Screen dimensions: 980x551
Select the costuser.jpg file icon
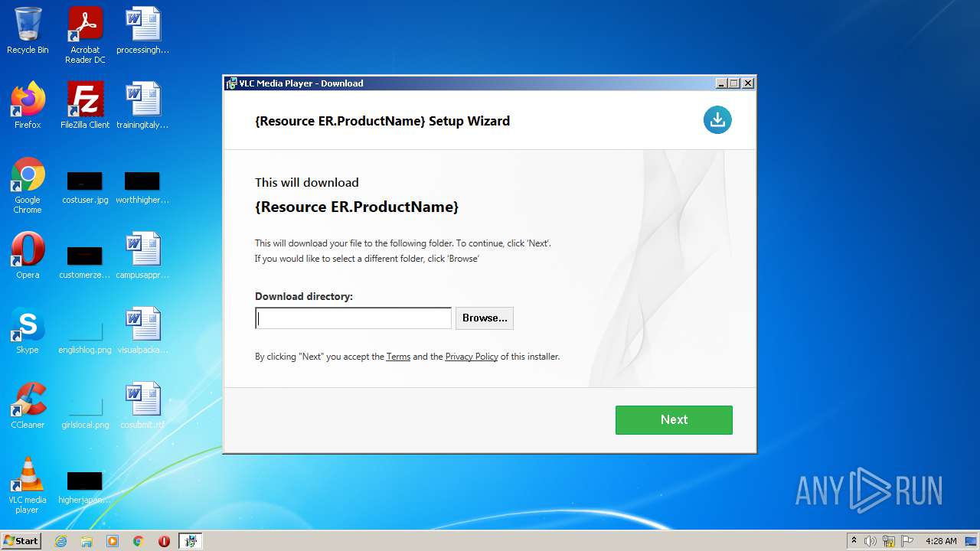[x=85, y=187]
